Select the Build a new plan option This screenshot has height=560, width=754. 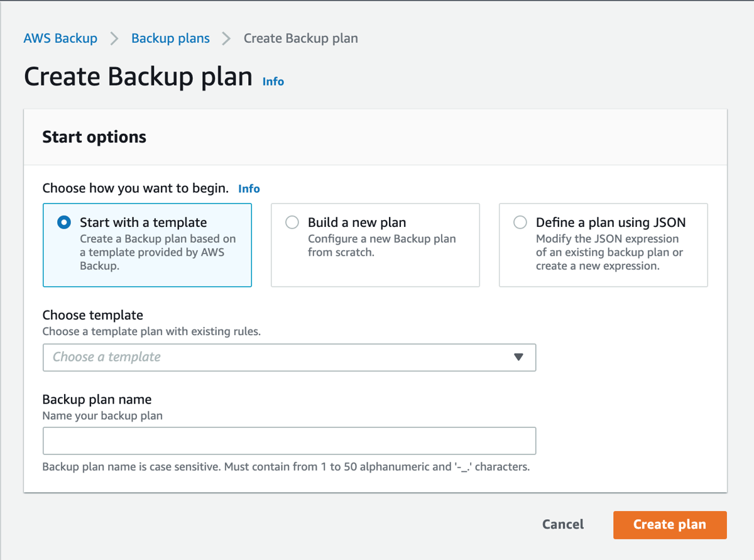(x=292, y=222)
